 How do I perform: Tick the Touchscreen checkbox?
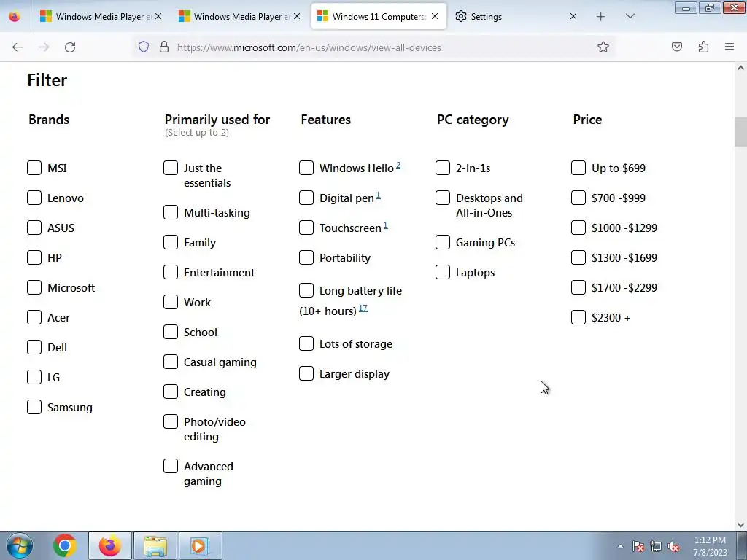(306, 227)
